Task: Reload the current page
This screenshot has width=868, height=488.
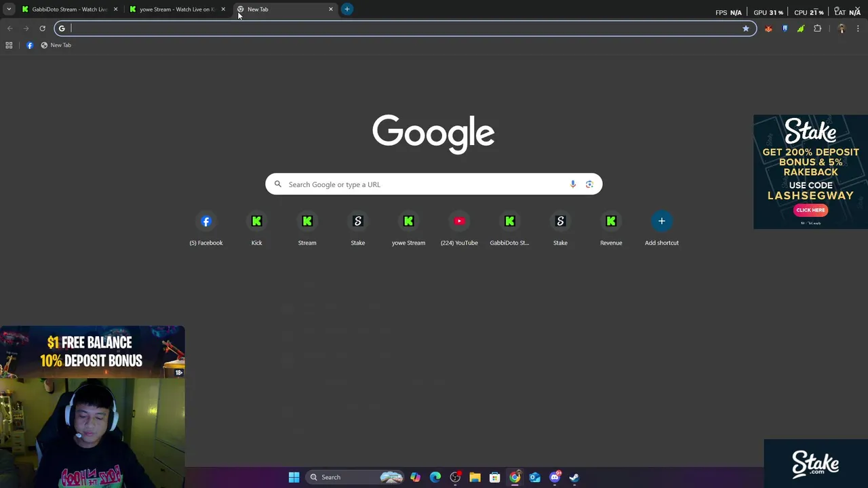Action: pyautogui.click(x=42, y=28)
